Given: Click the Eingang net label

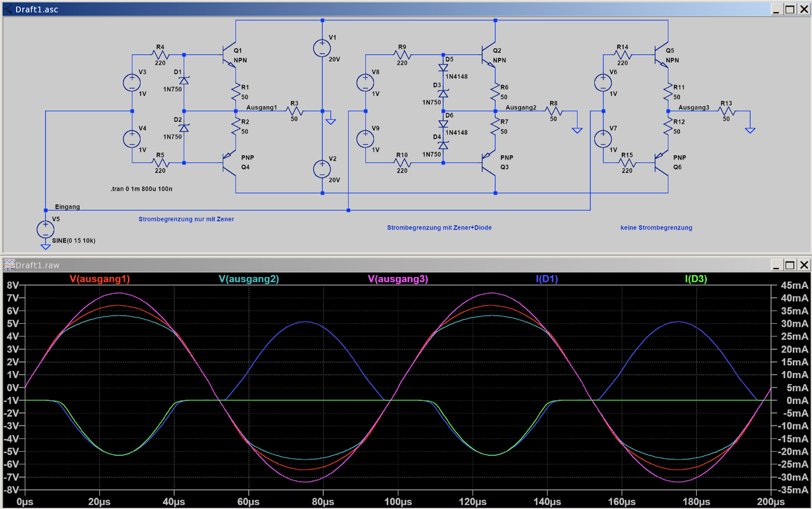Looking at the screenshot, I should coord(67,207).
